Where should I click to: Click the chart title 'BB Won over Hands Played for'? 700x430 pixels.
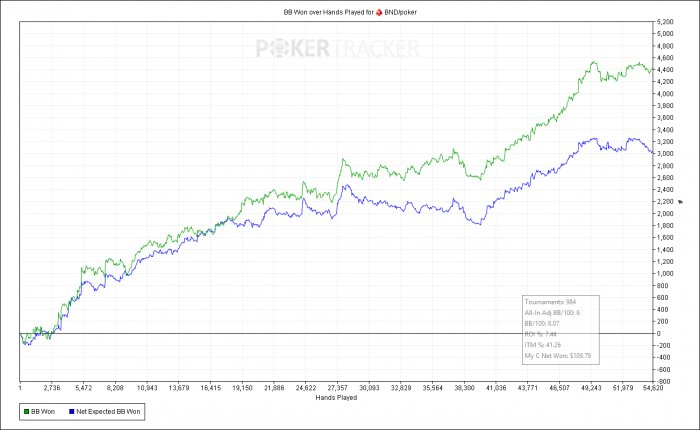329,13
